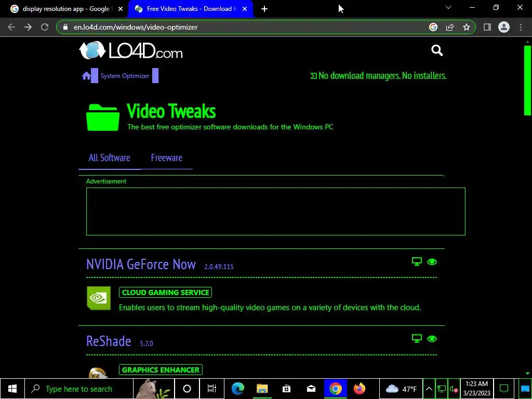Open the ReShade title link
This screenshot has width=532, height=399.
[x=109, y=341]
